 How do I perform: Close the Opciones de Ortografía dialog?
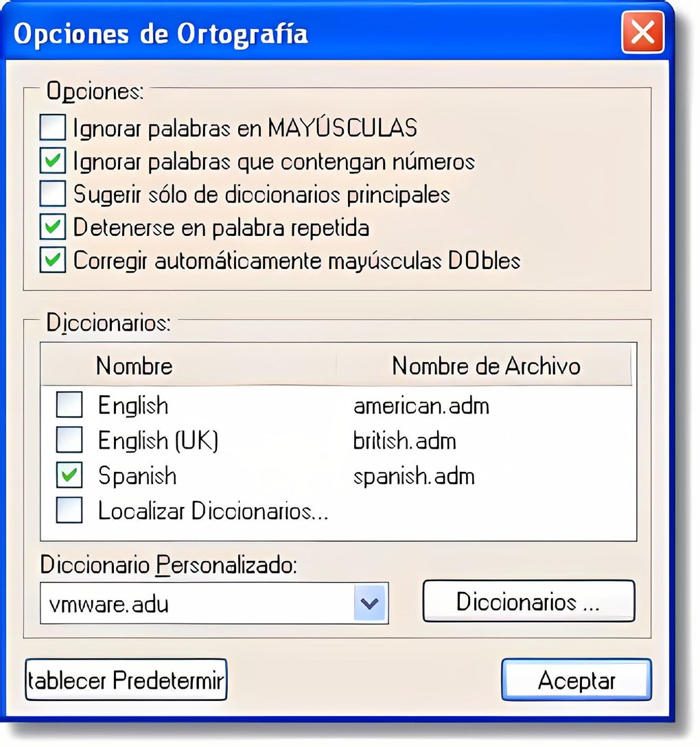pyautogui.click(x=642, y=32)
